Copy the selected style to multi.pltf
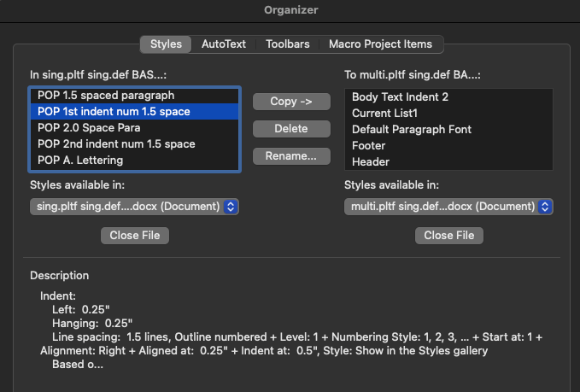Image resolution: width=580 pixels, height=392 pixels. point(291,102)
